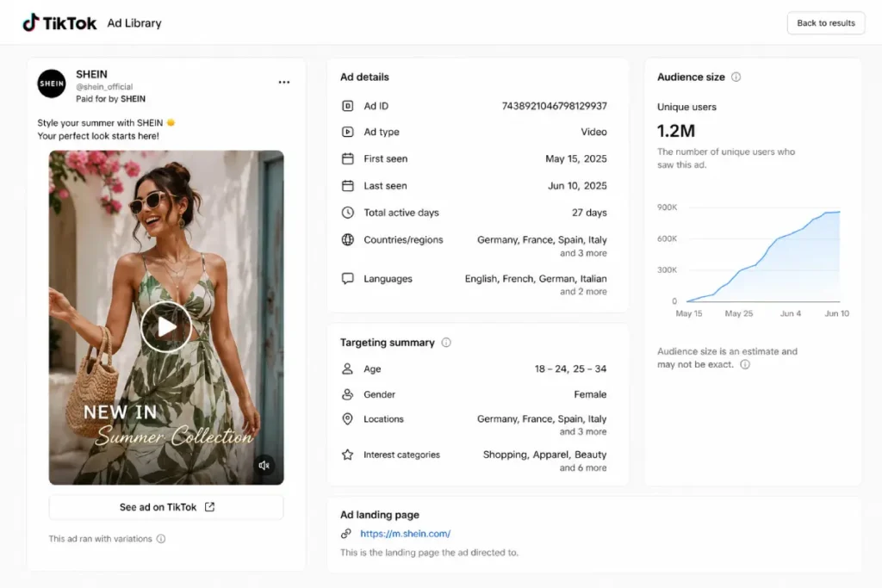This screenshot has height=588, width=882.
Task: Click the Last seen calendar icon
Action: [x=348, y=185]
